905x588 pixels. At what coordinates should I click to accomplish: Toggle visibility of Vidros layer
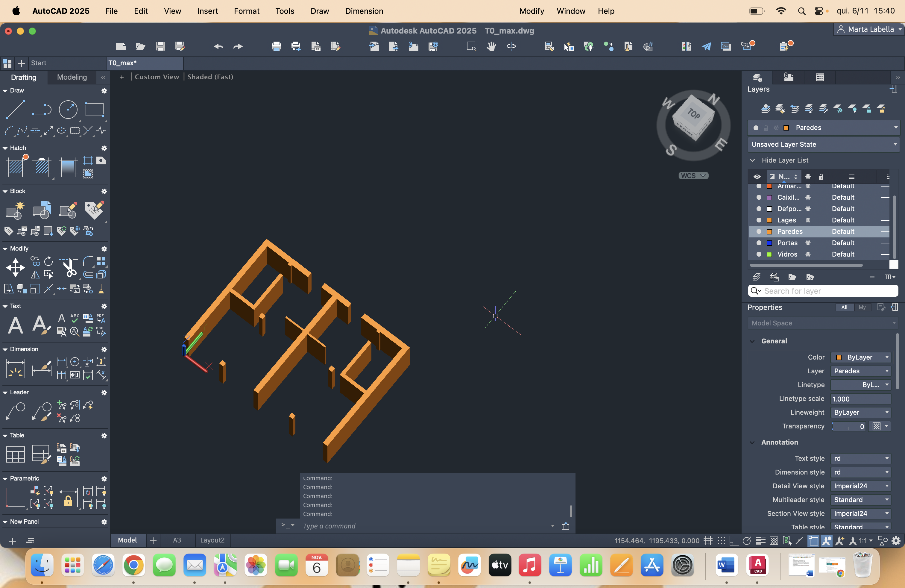(759, 254)
